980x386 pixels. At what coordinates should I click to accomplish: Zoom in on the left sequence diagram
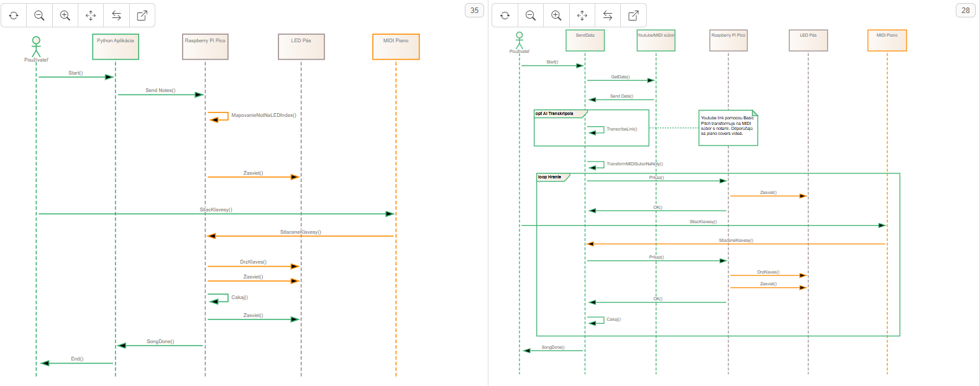pos(65,16)
